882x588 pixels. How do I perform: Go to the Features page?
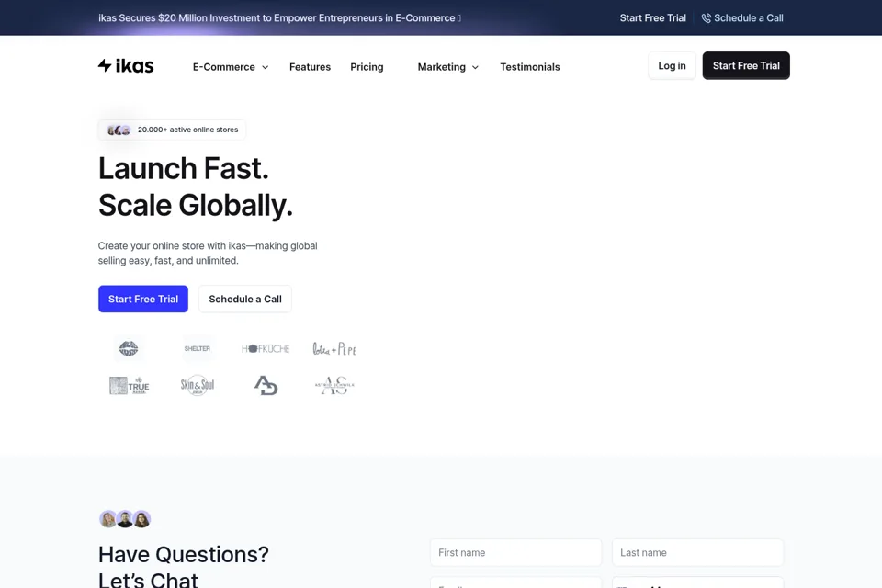click(310, 67)
